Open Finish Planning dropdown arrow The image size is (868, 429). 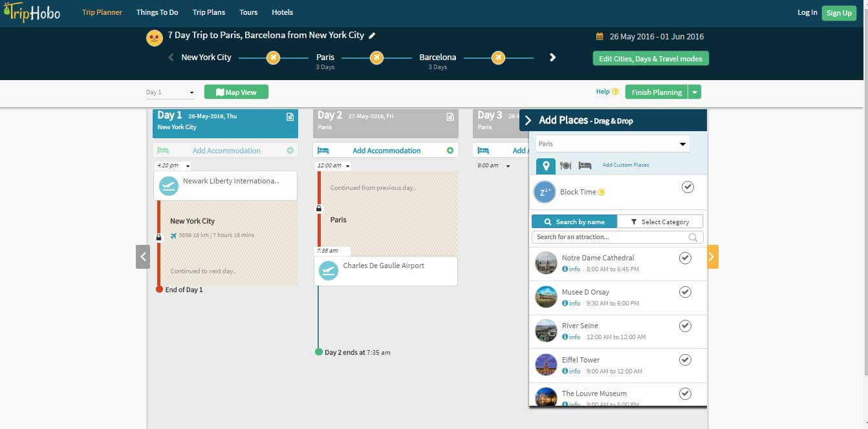[695, 92]
